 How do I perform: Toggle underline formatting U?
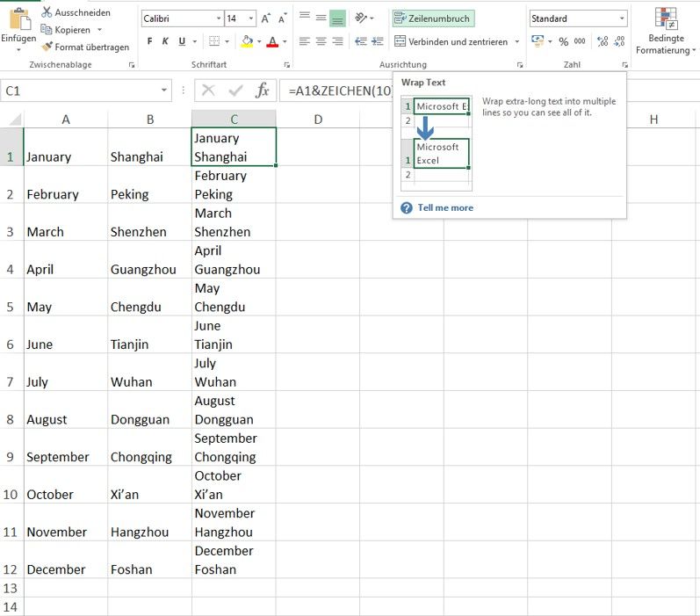[x=182, y=41]
